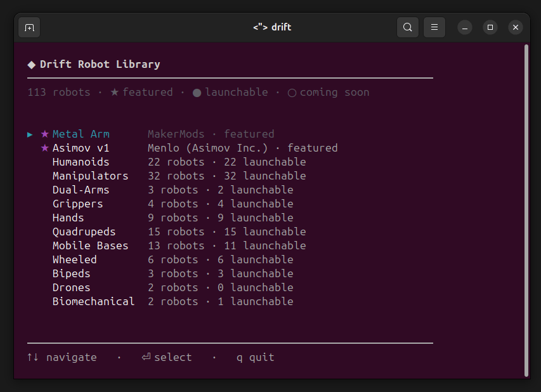Select the Metal Arm entry
The image size is (541, 392).
[81, 134]
